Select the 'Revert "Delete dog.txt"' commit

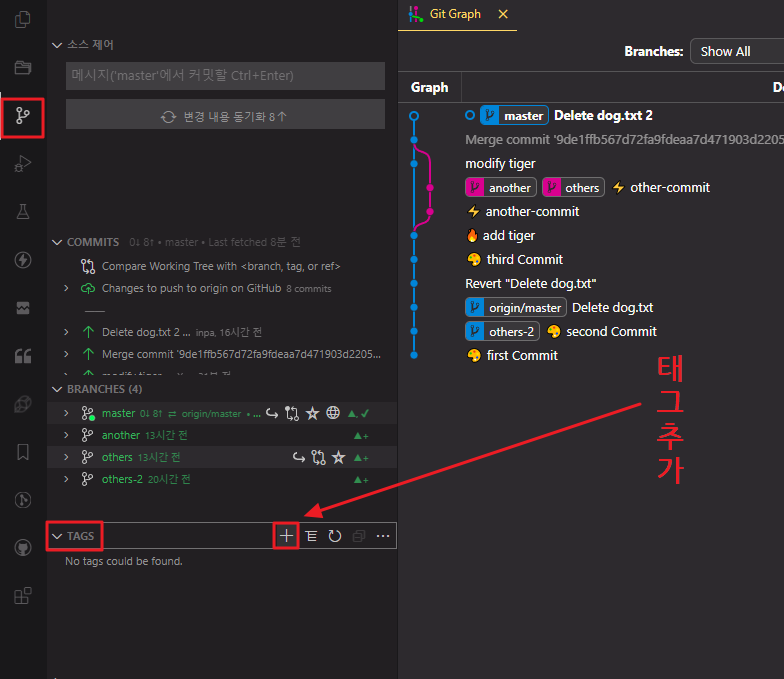pyautogui.click(x=530, y=284)
